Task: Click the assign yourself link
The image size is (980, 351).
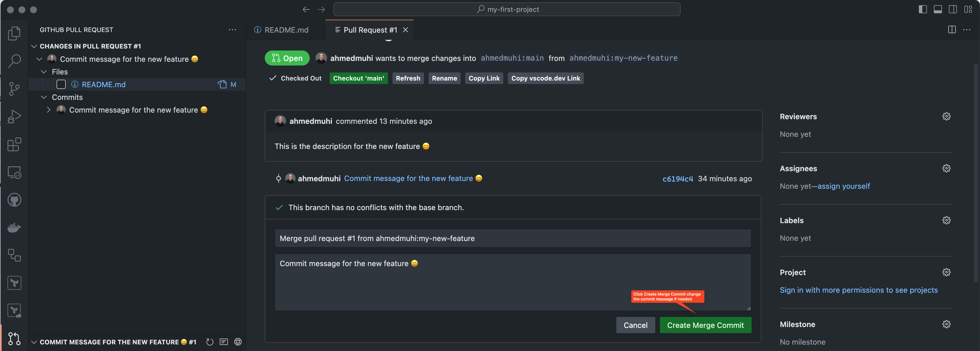Action: [843, 186]
